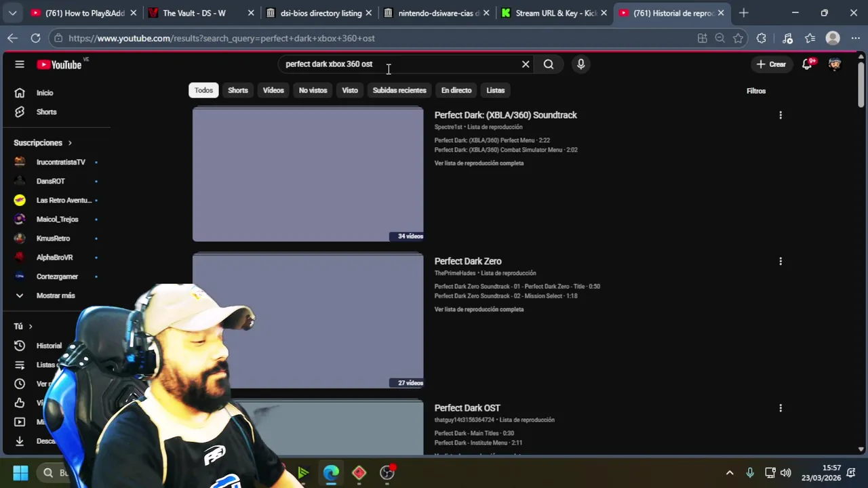The width and height of the screenshot is (868, 488).
Task: Select the Visto filter chip
Action: click(350, 90)
